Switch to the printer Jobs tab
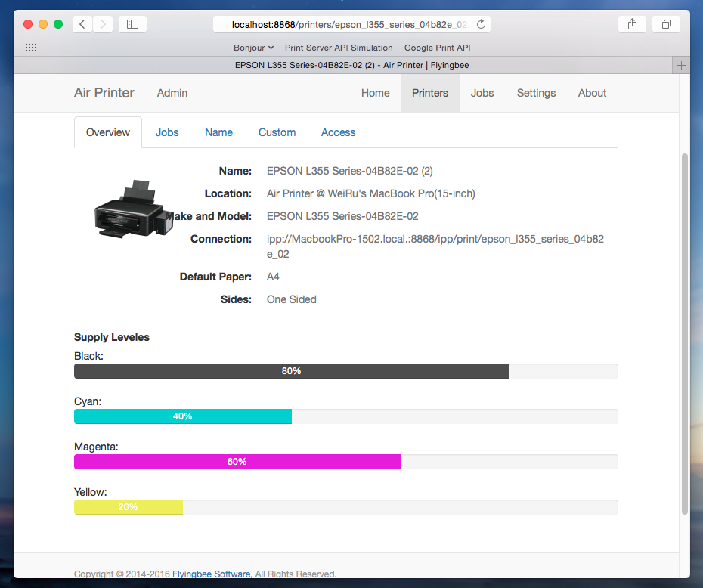This screenshot has height=588, width=703. point(167,132)
